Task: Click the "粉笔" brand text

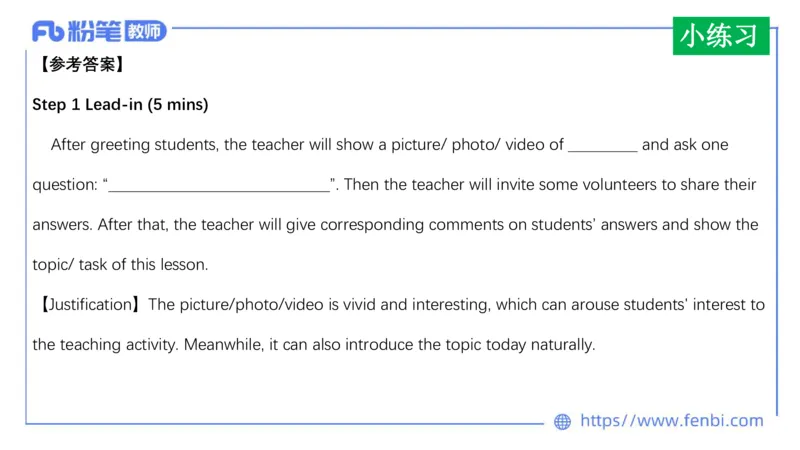Action: coord(95,32)
